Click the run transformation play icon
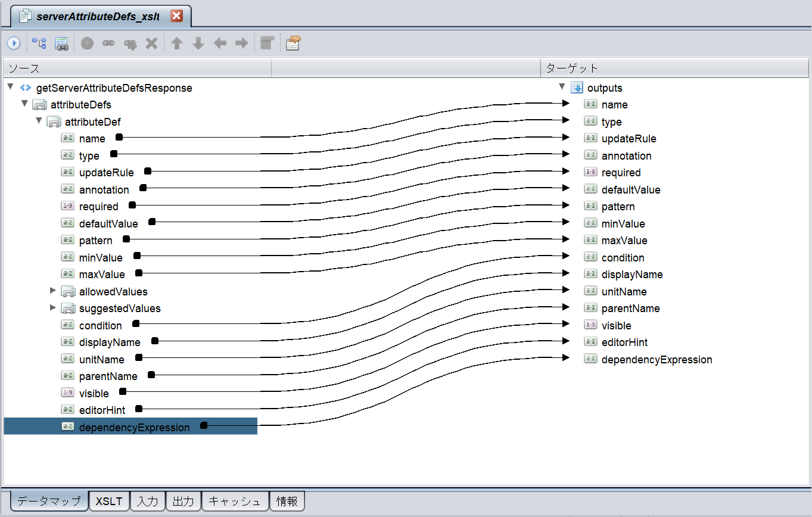This screenshot has height=517, width=812. (13, 43)
